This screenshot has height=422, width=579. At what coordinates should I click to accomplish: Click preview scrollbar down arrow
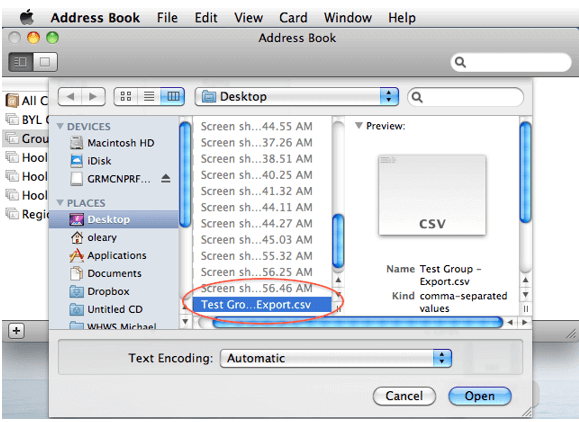coord(525,294)
